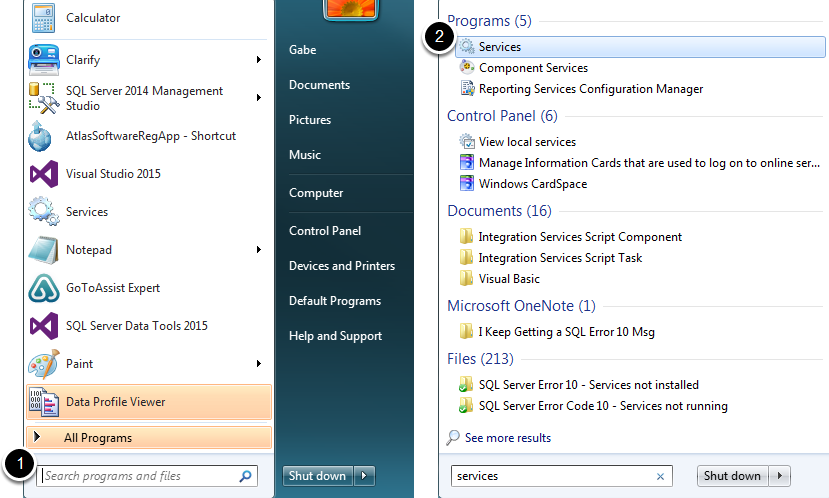The height and width of the screenshot is (498, 829).
Task: Open Help and Support
Action: click(x=335, y=336)
